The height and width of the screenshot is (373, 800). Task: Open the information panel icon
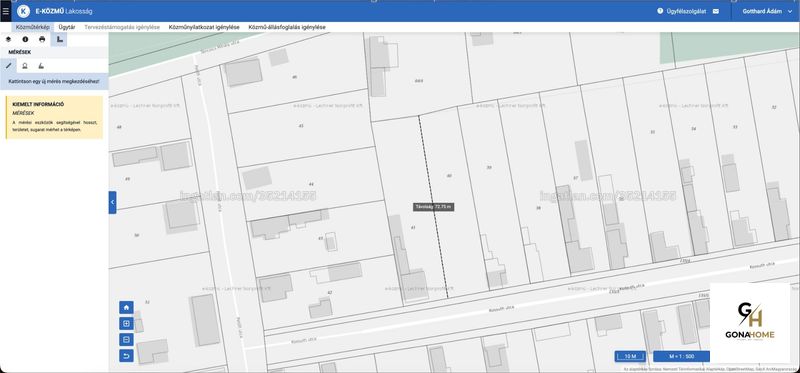25,39
